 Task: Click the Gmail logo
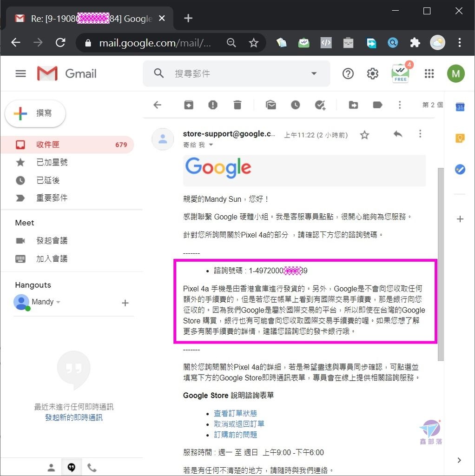pos(66,73)
